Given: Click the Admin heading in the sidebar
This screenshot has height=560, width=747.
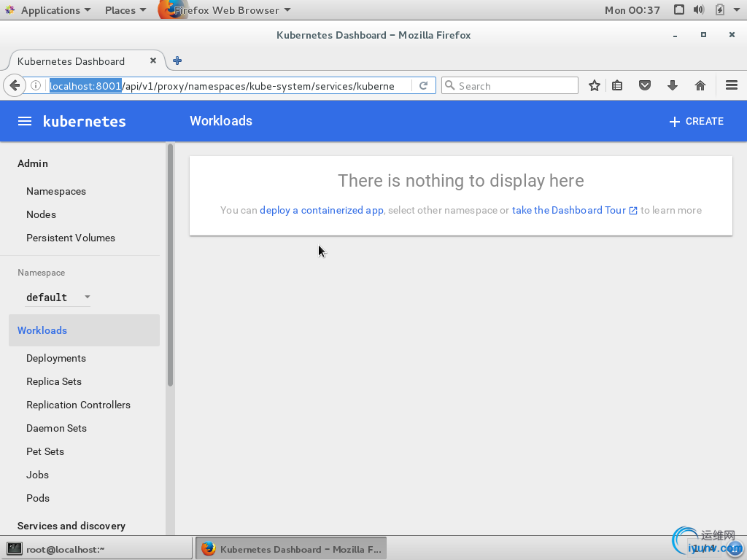Looking at the screenshot, I should [x=33, y=164].
